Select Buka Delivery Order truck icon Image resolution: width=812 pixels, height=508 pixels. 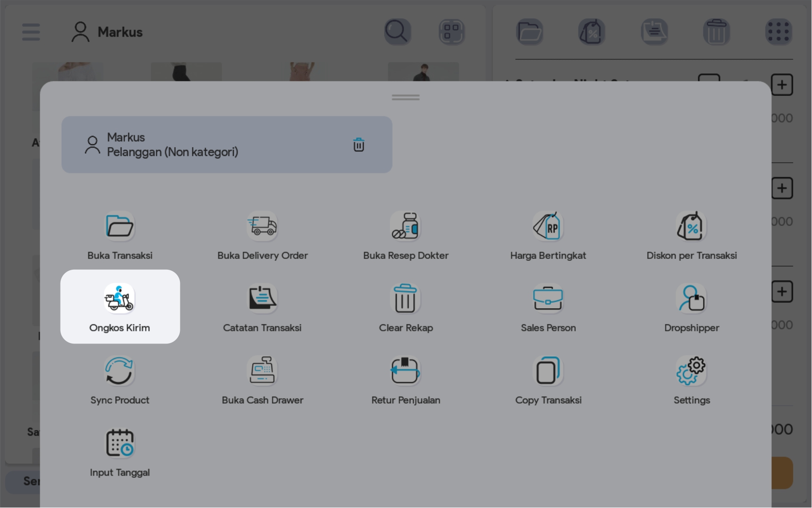(262, 227)
